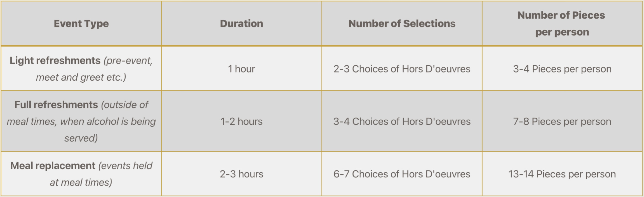Select the '7-8 Pieces per person' cell
Viewport: 644px width, 197px height.
pos(562,122)
